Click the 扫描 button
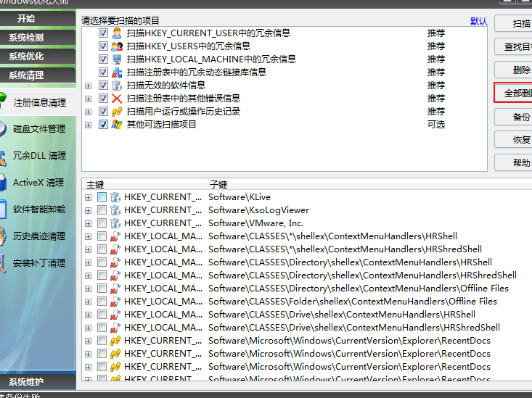 coord(513,23)
